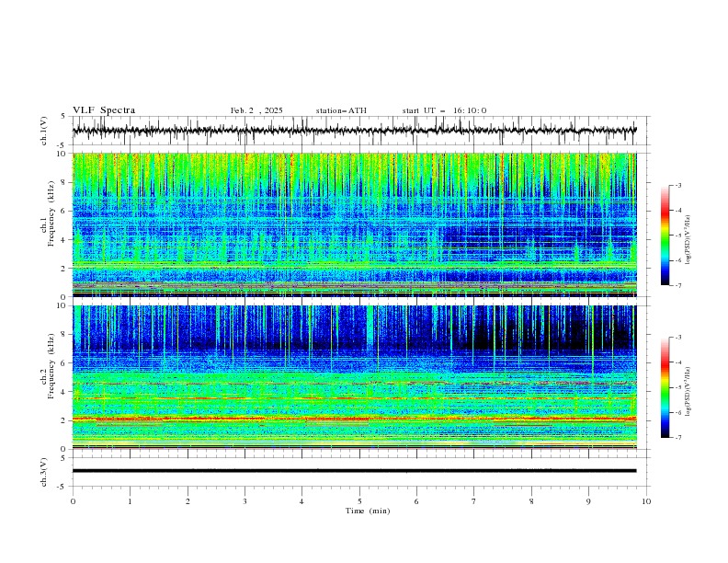Click the flat ch.3 voltage trace

point(354,471)
